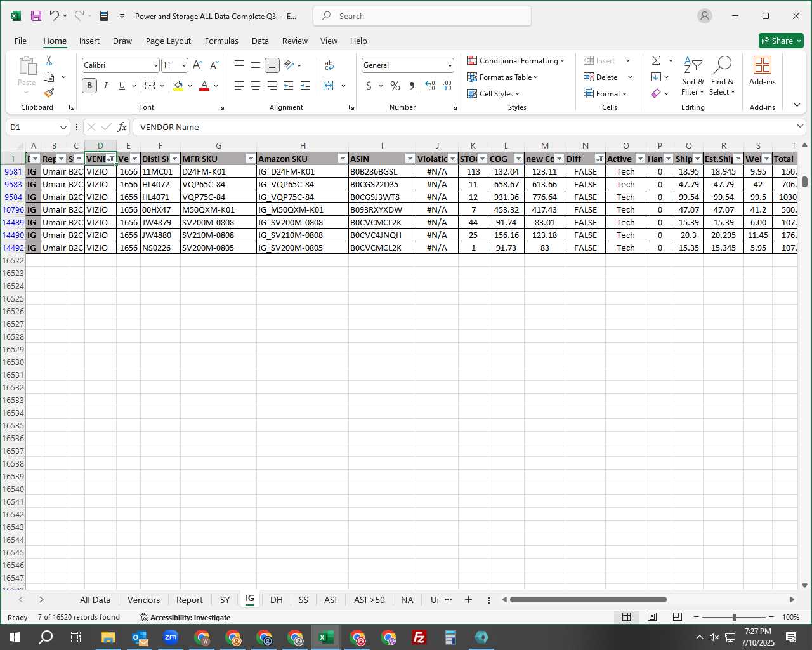Click the formula bar showing VENDOR Name
The width and height of the screenshot is (812, 650).
(463, 127)
